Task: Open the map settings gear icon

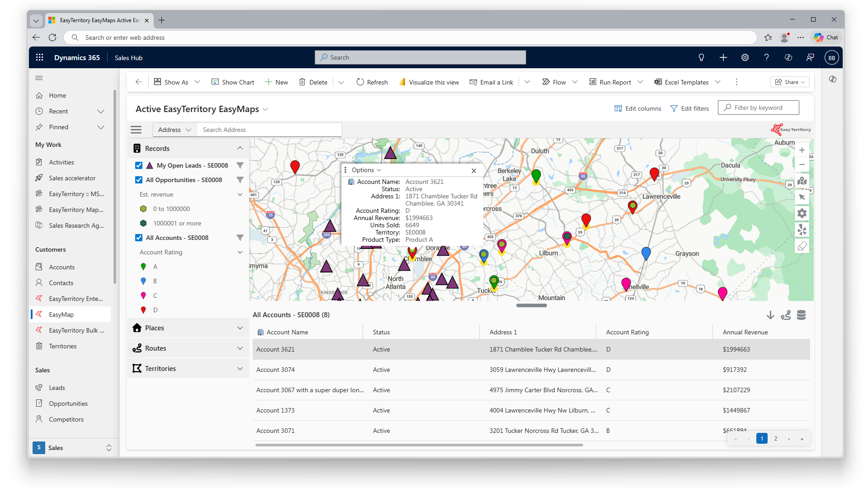Action: (802, 213)
